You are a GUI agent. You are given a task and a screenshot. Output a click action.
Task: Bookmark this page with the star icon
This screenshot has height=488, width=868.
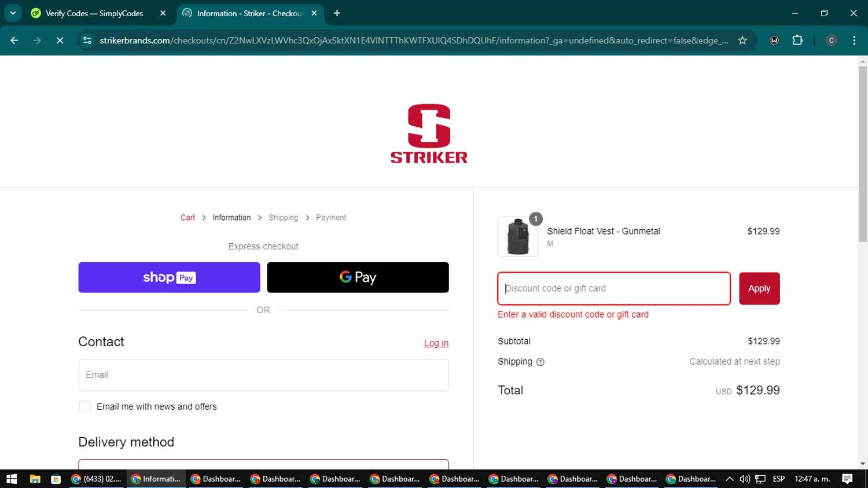point(742,41)
